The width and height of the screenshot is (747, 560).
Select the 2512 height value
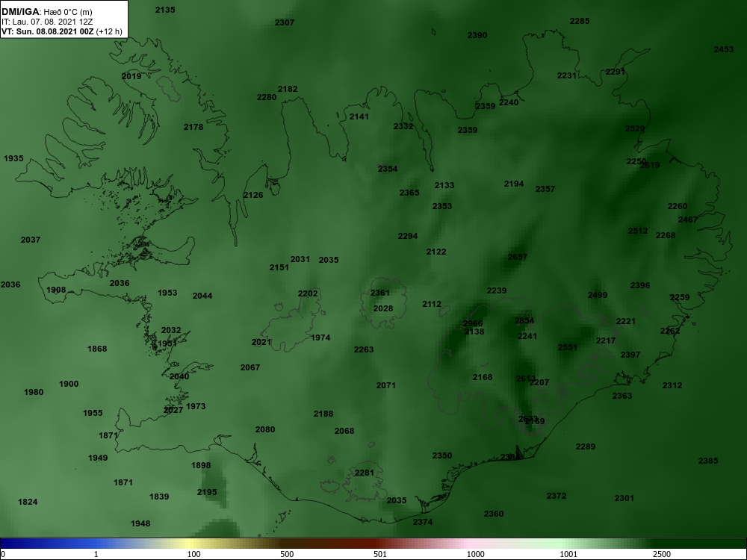pos(638,231)
